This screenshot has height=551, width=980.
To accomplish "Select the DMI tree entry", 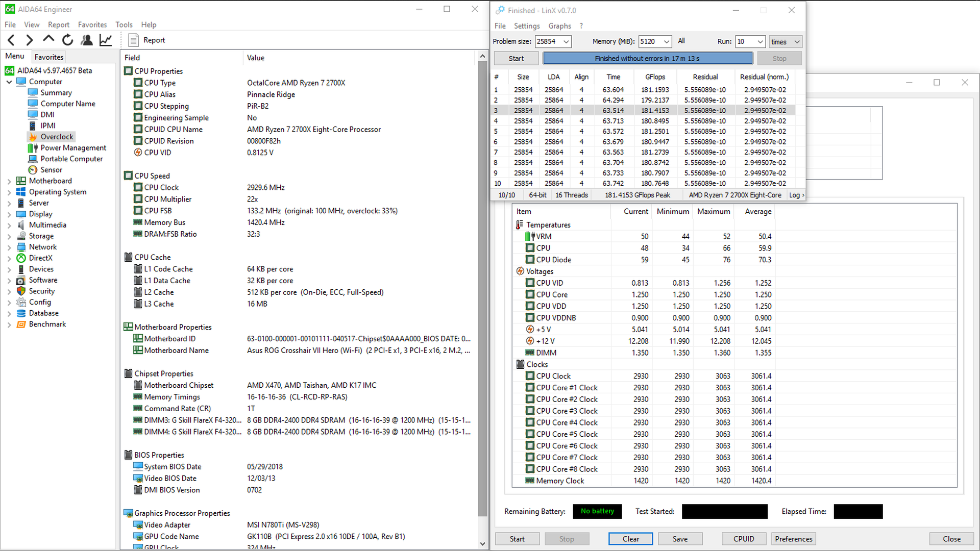I will tap(47, 115).
